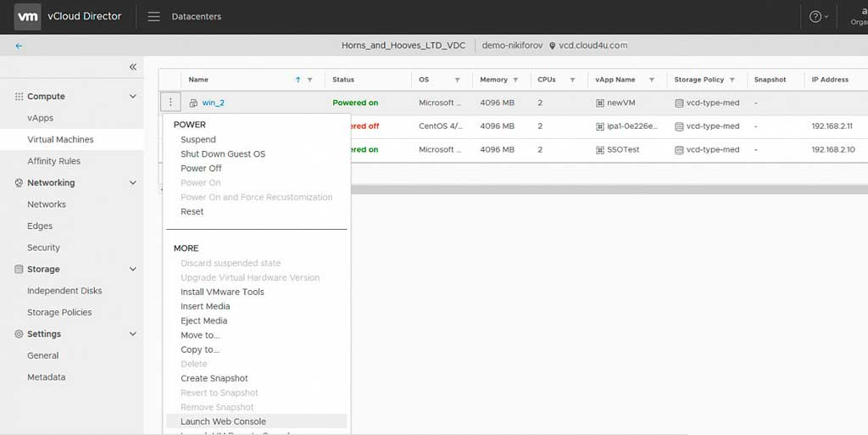Screen dimensions: 868x435
Task: Select Launch Web Console
Action: click(x=256, y=421)
